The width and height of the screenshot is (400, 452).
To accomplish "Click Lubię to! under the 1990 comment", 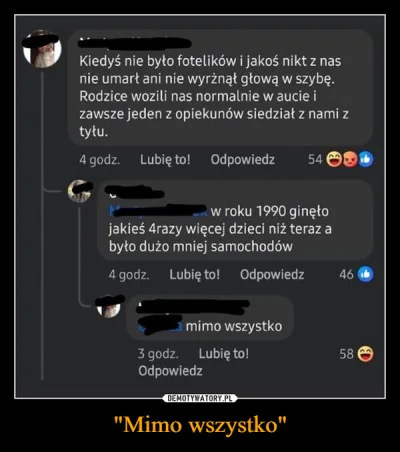I will click(x=195, y=275).
